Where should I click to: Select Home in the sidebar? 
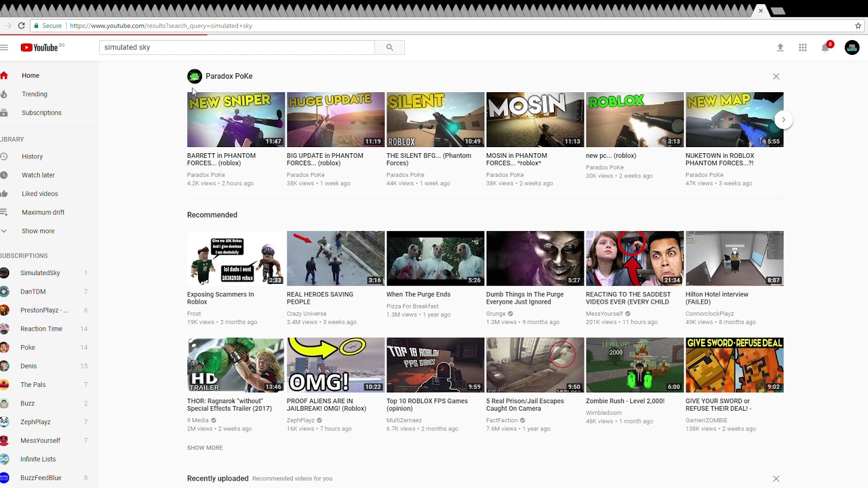[31, 76]
